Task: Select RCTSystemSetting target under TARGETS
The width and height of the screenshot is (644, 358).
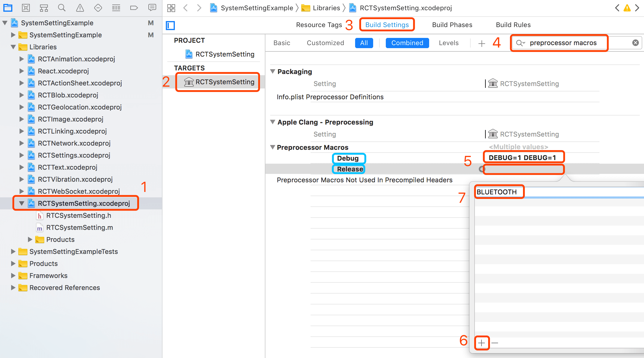Action: pos(219,82)
